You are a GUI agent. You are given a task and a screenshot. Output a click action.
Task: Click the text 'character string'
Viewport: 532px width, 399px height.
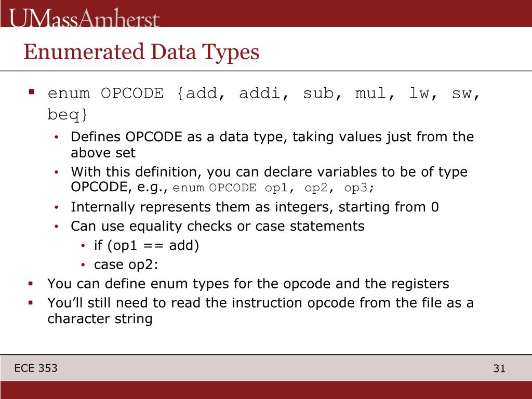(100, 318)
